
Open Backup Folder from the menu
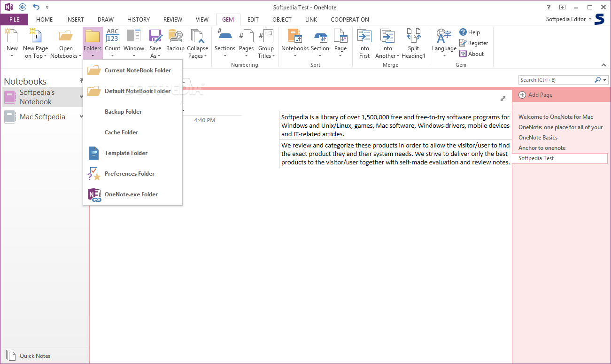132,112
